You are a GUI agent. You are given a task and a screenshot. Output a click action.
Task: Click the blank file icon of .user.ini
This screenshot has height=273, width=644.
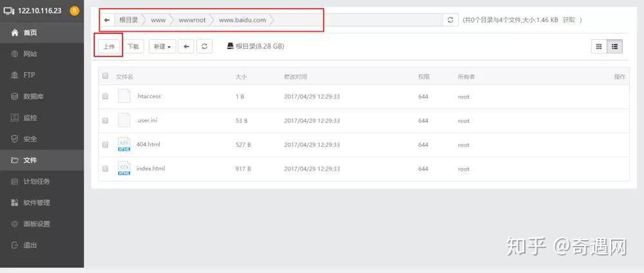[x=124, y=120]
